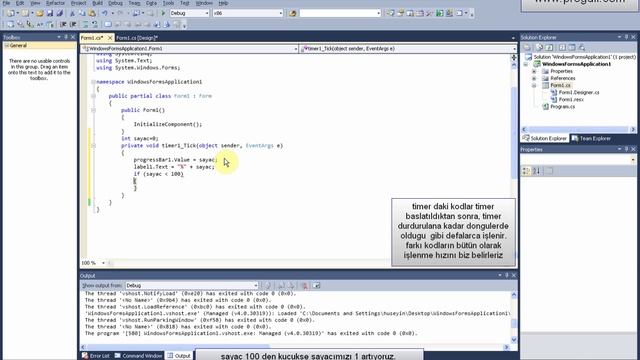Toggle auto-hide pin on Output panel
The image size is (640, 360).
click(x=507, y=276)
